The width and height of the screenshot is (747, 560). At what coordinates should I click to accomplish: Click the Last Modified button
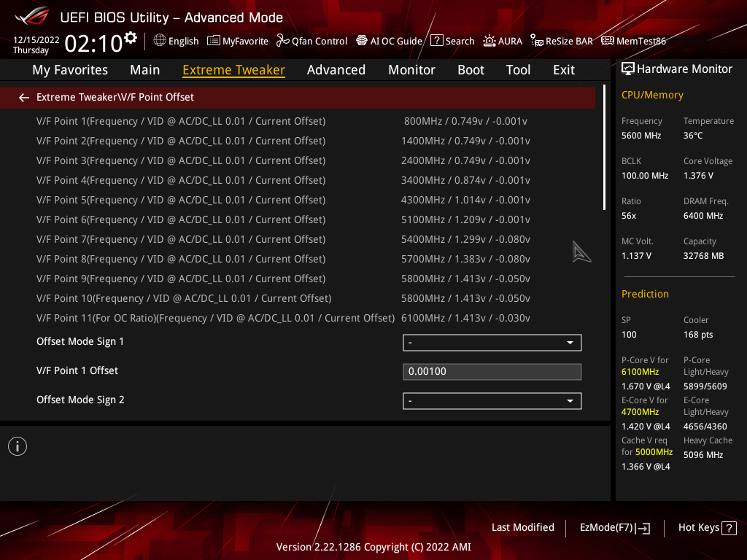pyautogui.click(x=522, y=527)
